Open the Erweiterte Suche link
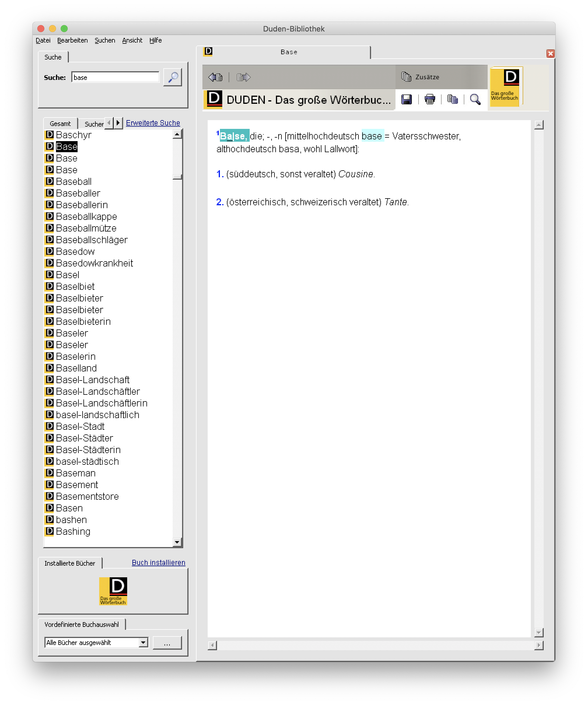The image size is (588, 705). coord(153,123)
